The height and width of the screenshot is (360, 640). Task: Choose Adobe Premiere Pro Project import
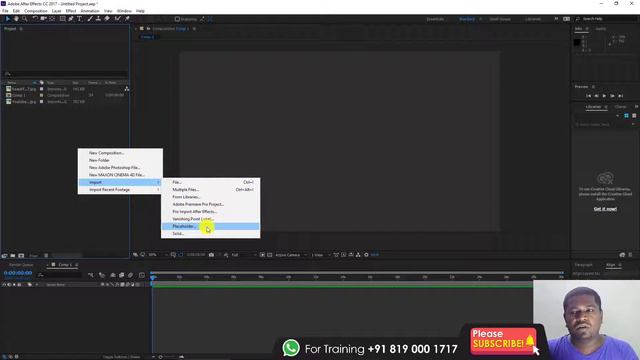[210, 204]
